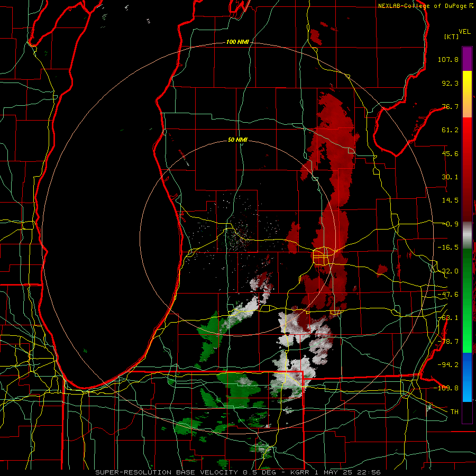Image resolution: width=476 pixels, height=476 pixels.
Task: Click the KGRR radar site identifier in caption
Action: (x=301, y=472)
